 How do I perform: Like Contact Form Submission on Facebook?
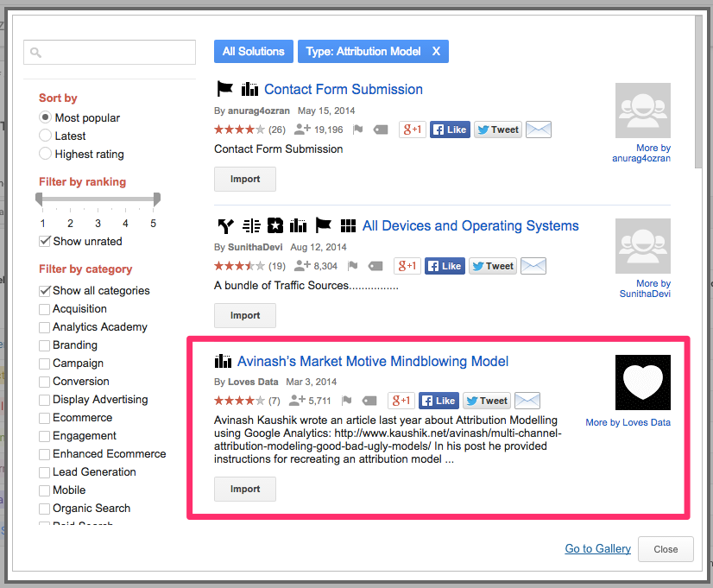point(450,130)
